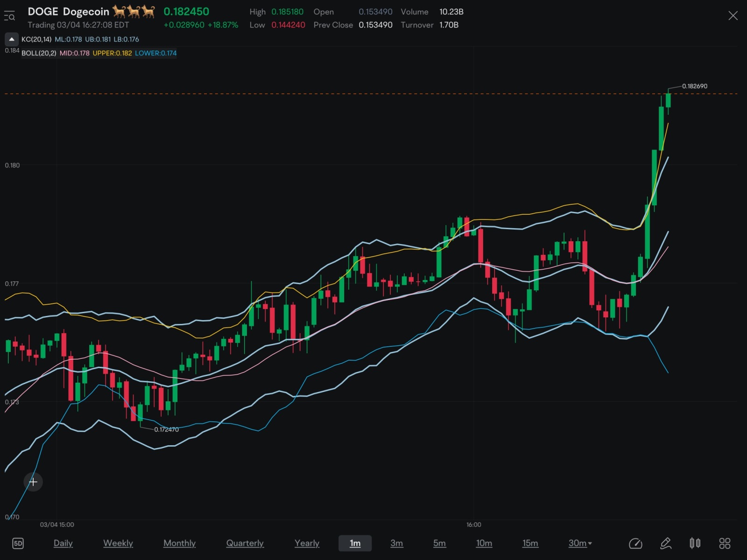Select the 5m interval tab
The width and height of the screenshot is (747, 560).
coord(439,543)
